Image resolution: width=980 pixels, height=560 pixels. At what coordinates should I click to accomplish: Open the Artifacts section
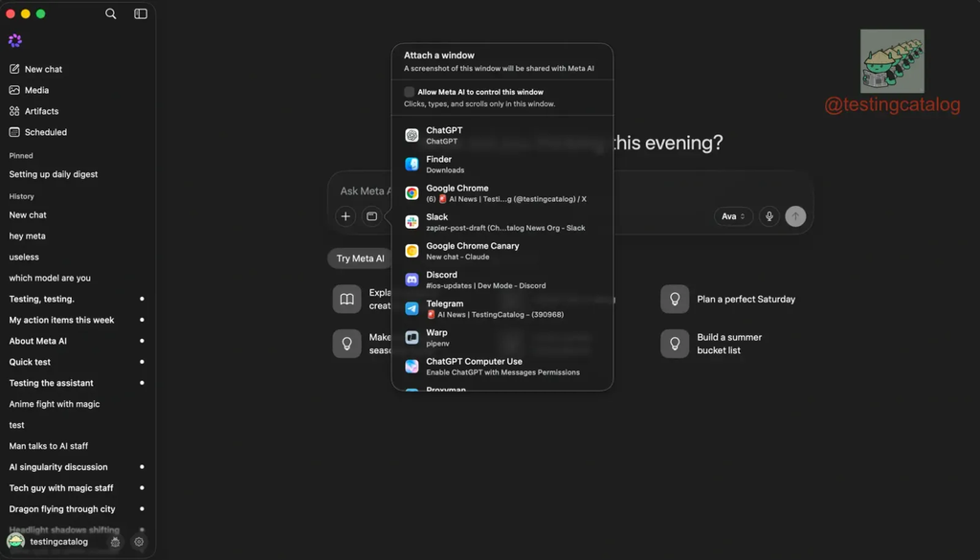coord(33,111)
